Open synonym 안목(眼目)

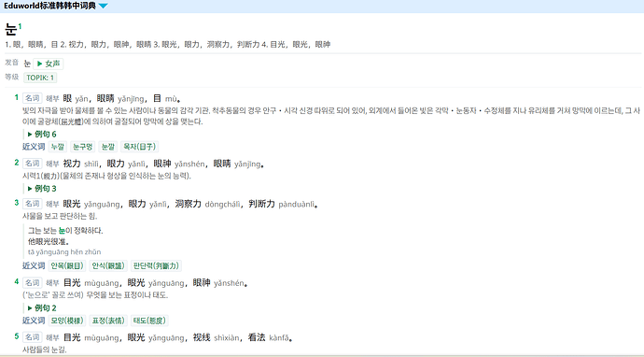point(67,266)
